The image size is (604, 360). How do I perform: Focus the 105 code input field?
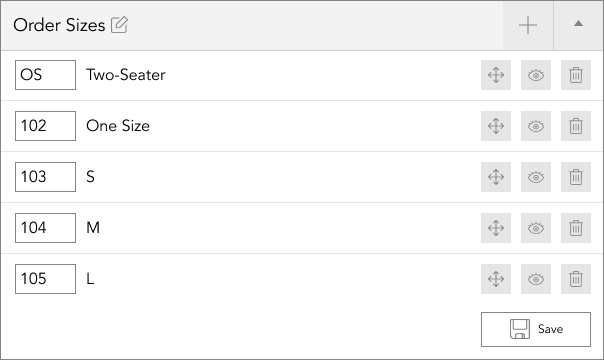pos(45,279)
